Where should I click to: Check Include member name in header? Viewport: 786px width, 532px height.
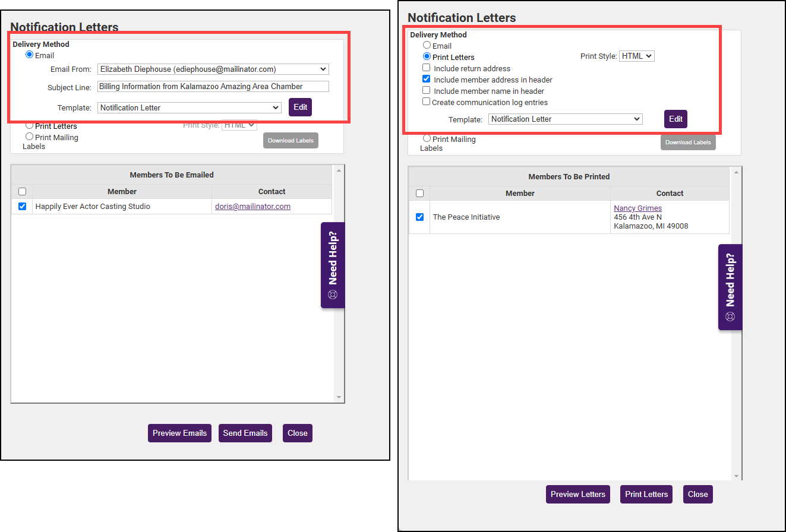[x=426, y=91]
